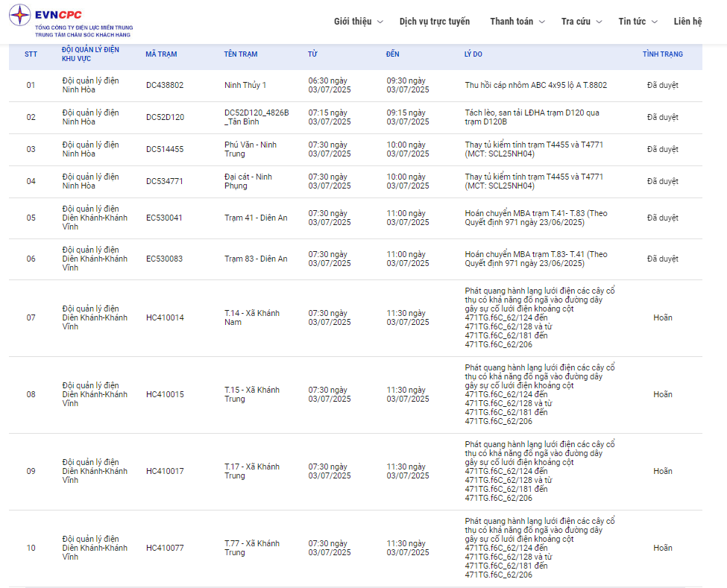Go to the Liên hệ page
The height and width of the screenshot is (588, 727).
(x=687, y=22)
